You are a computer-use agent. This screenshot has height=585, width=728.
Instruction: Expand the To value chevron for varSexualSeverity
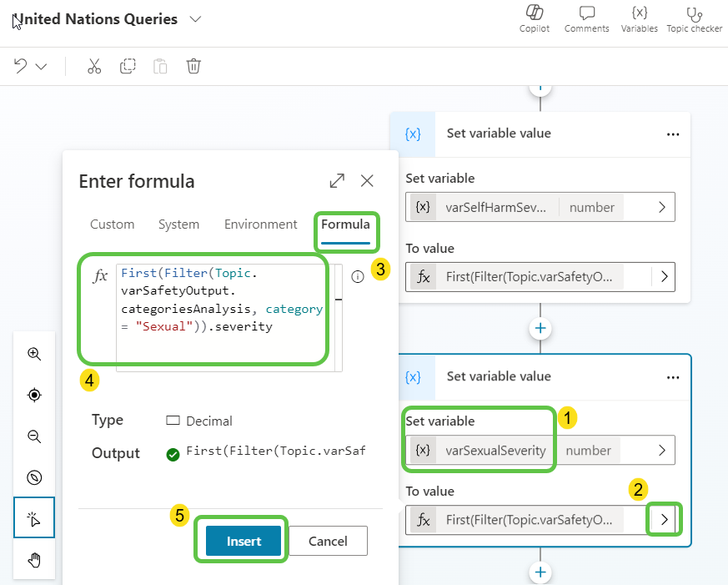click(664, 519)
